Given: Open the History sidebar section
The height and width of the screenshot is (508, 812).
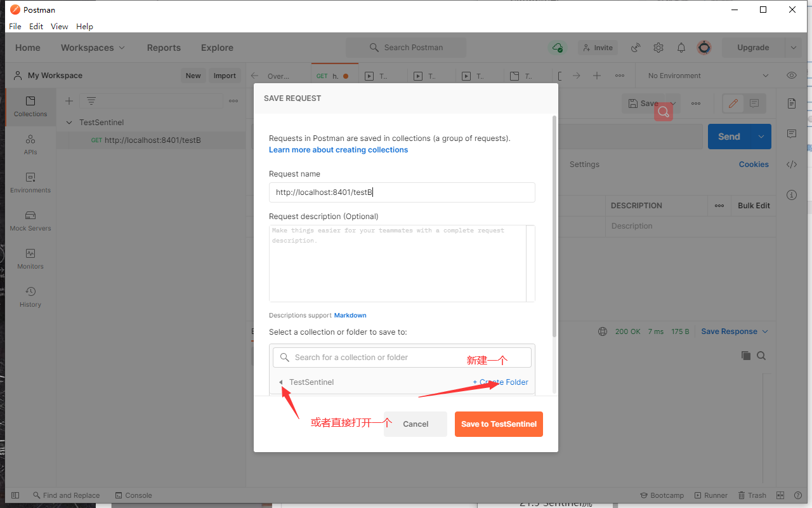Looking at the screenshot, I should (30, 297).
